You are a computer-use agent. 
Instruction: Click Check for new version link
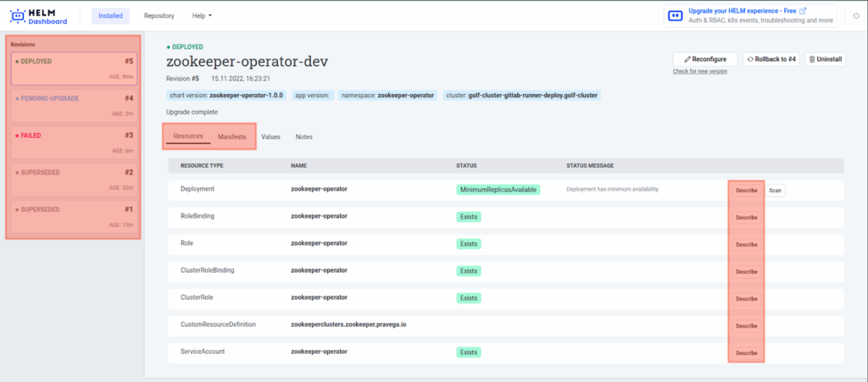pos(699,71)
